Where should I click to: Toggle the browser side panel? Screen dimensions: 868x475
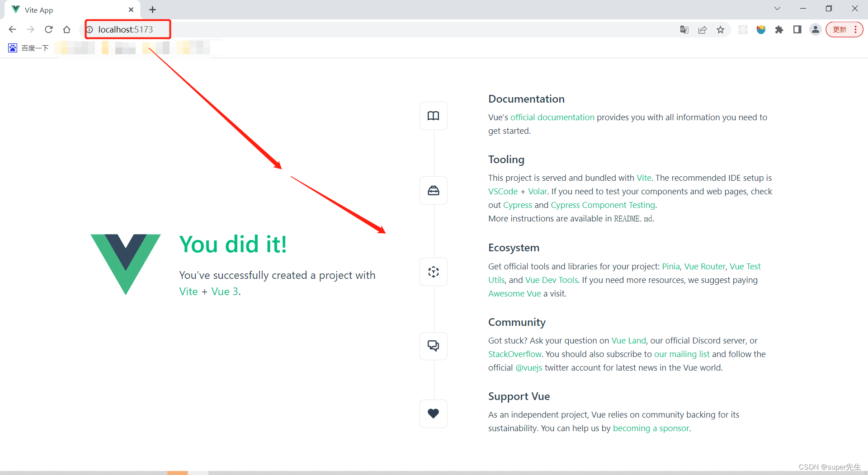click(x=797, y=30)
